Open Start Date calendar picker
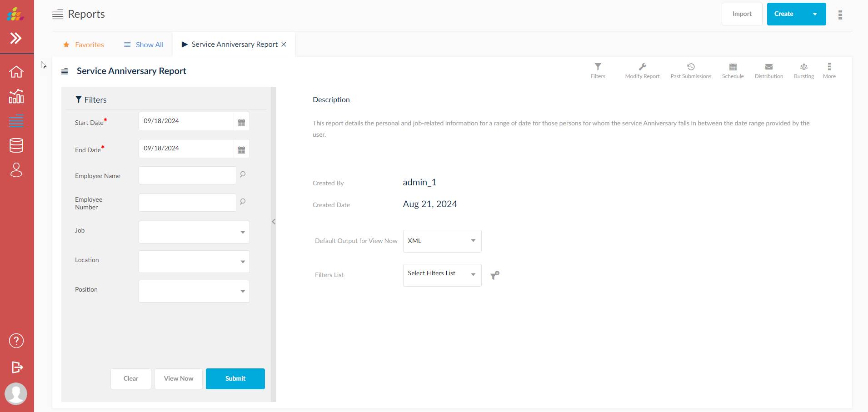This screenshot has height=412, width=868. pos(241,122)
